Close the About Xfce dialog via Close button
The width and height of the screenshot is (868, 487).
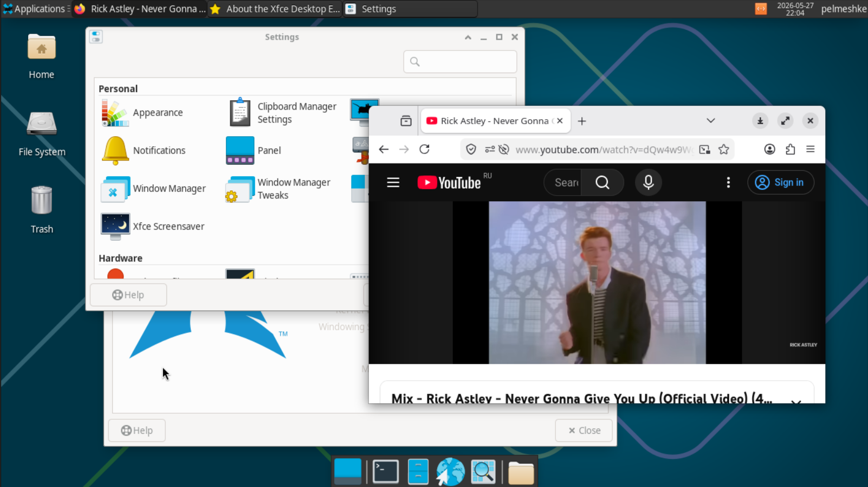click(584, 431)
